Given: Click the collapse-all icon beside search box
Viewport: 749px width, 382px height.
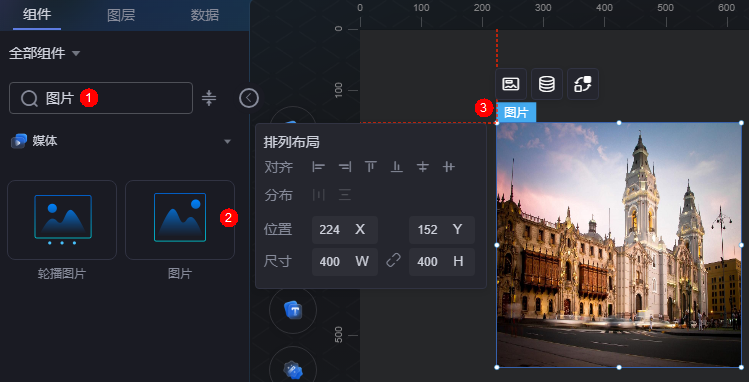Looking at the screenshot, I should pos(209,98).
